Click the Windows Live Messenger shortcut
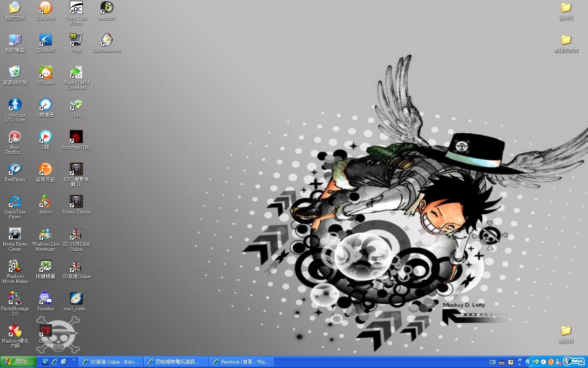 tap(46, 239)
